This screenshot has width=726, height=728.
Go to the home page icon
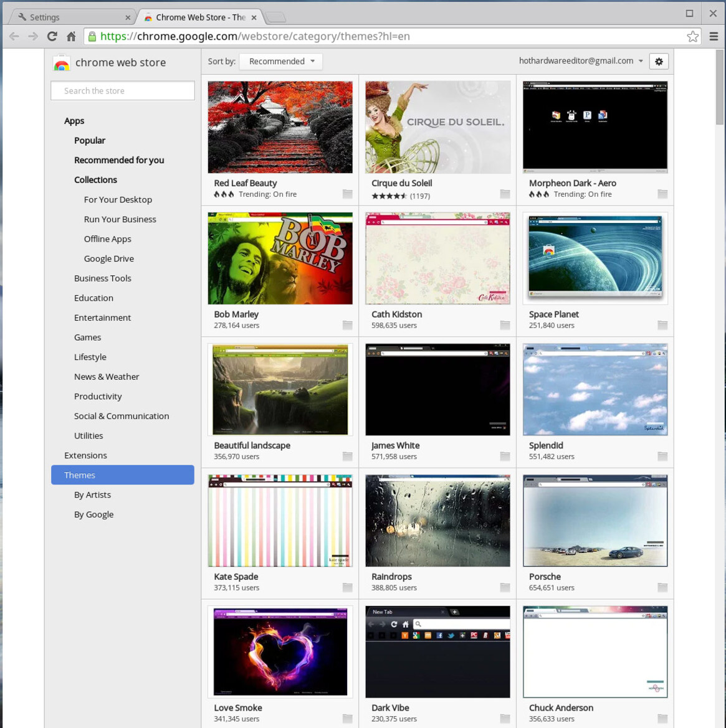pos(71,36)
